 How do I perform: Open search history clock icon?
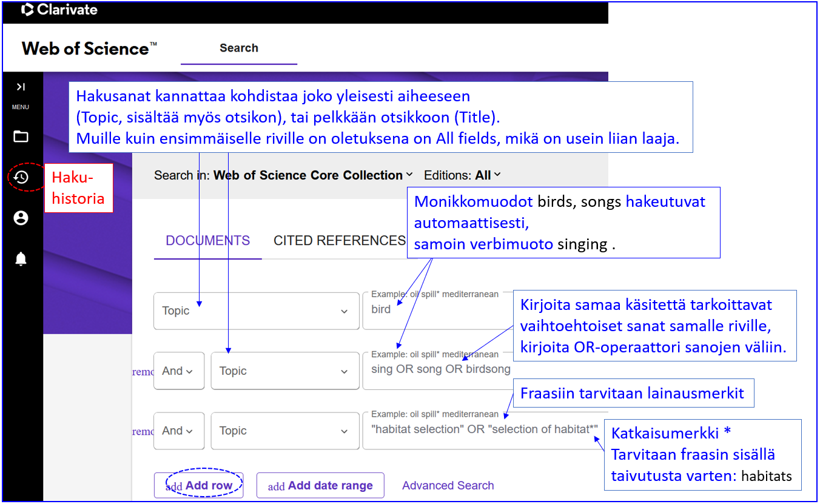tap(21, 177)
